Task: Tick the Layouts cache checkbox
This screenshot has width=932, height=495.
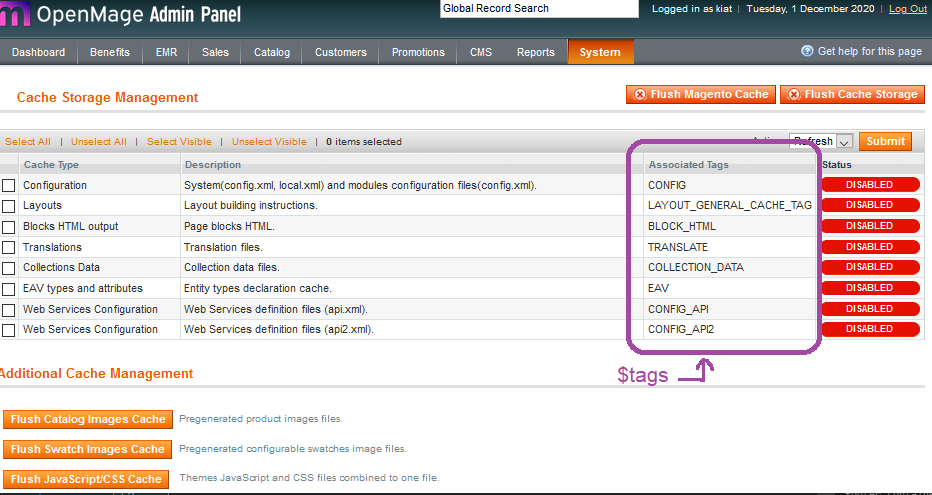Action: 9,206
